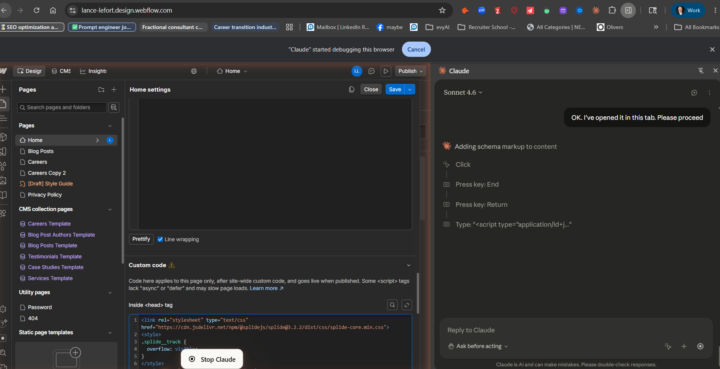Open the Home page dropdown in toolbar
Image resolution: width=720 pixels, height=369 pixels.
pyautogui.click(x=232, y=71)
